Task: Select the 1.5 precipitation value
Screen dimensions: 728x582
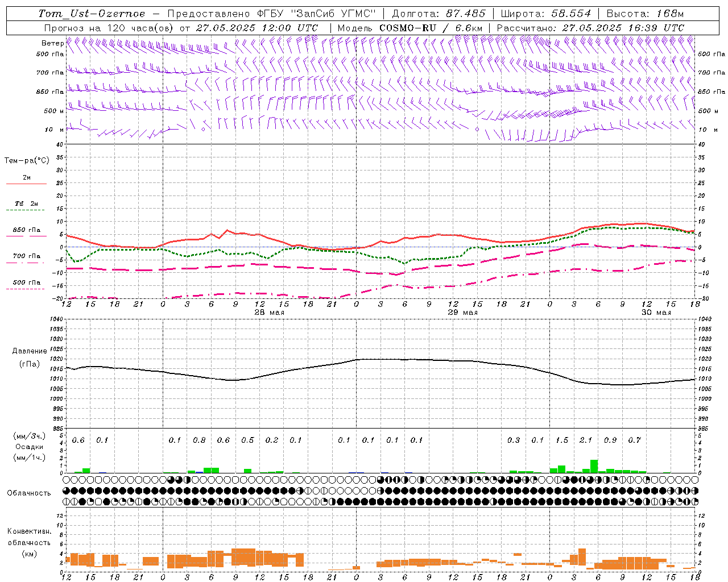Action: click(562, 440)
